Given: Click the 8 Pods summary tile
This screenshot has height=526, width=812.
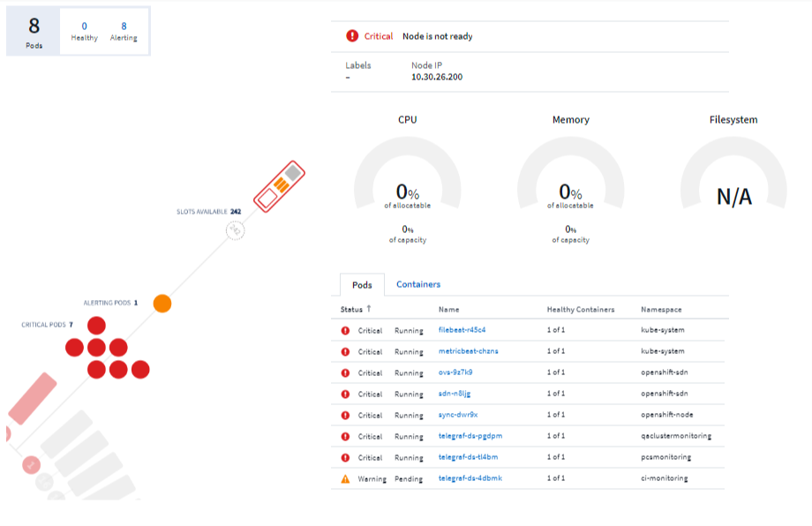Looking at the screenshot, I should coord(34,32).
